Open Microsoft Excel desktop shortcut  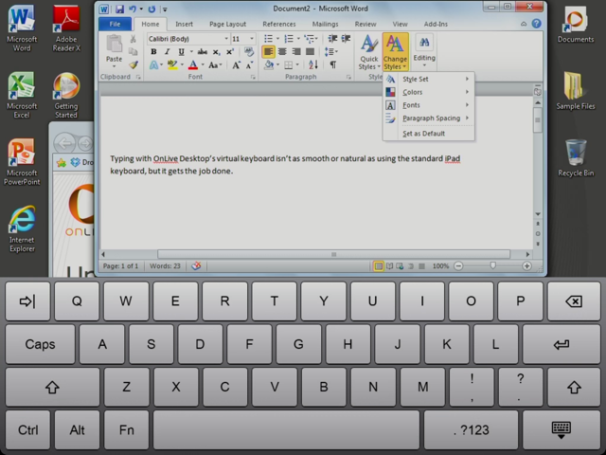(21, 95)
